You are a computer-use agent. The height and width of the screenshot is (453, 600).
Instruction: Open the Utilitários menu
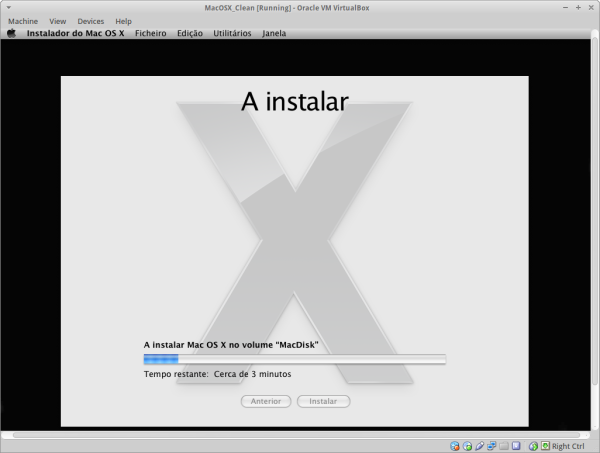point(232,33)
